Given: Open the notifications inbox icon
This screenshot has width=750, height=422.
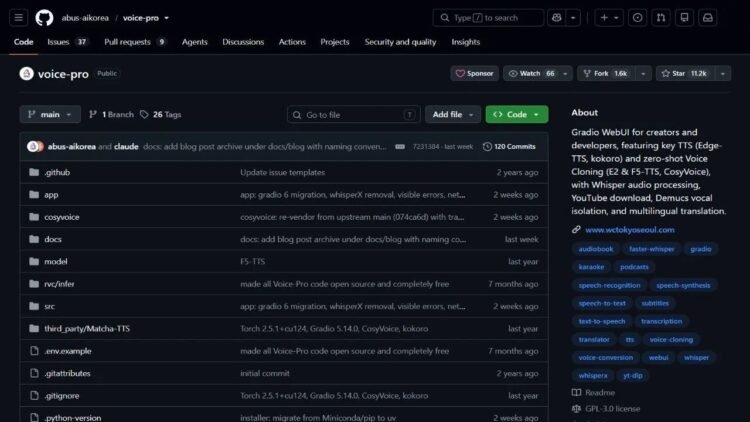Looking at the screenshot, I should pos(707,18).
